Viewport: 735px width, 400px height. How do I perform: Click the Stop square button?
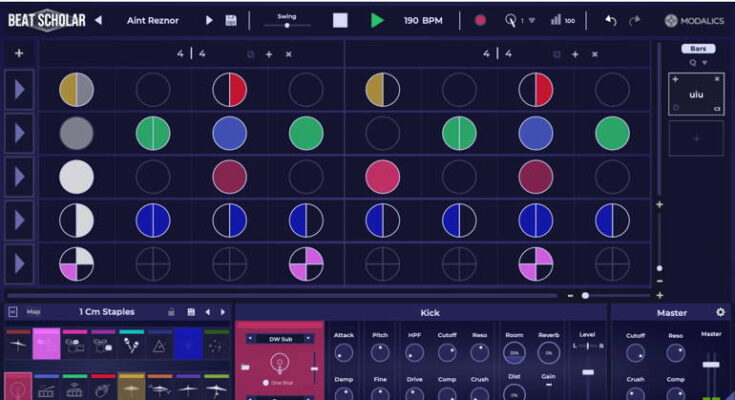[341, 20]
